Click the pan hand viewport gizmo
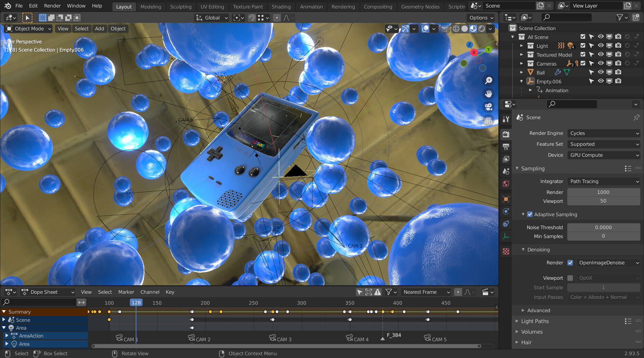This screenshot has width=644, height=358. pyautogui.click(x=488, y=94)
